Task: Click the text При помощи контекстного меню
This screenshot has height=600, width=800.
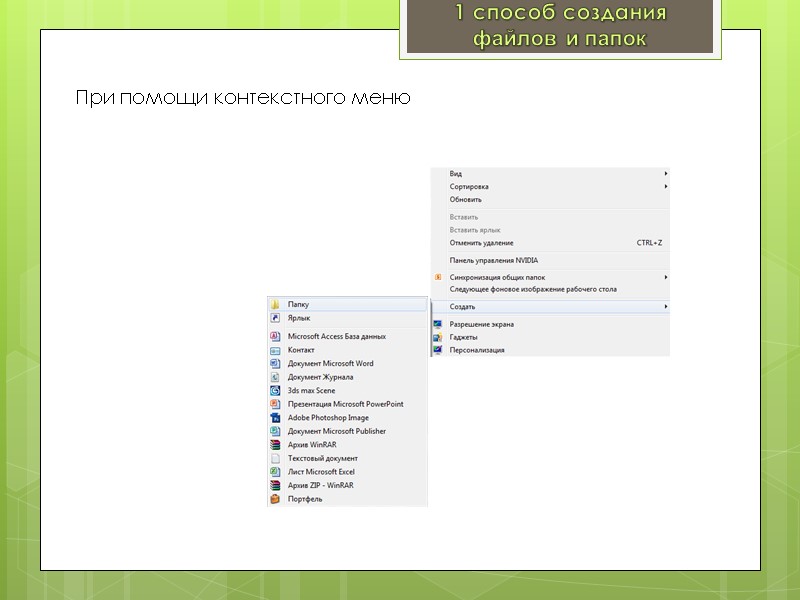Action: 243,97
